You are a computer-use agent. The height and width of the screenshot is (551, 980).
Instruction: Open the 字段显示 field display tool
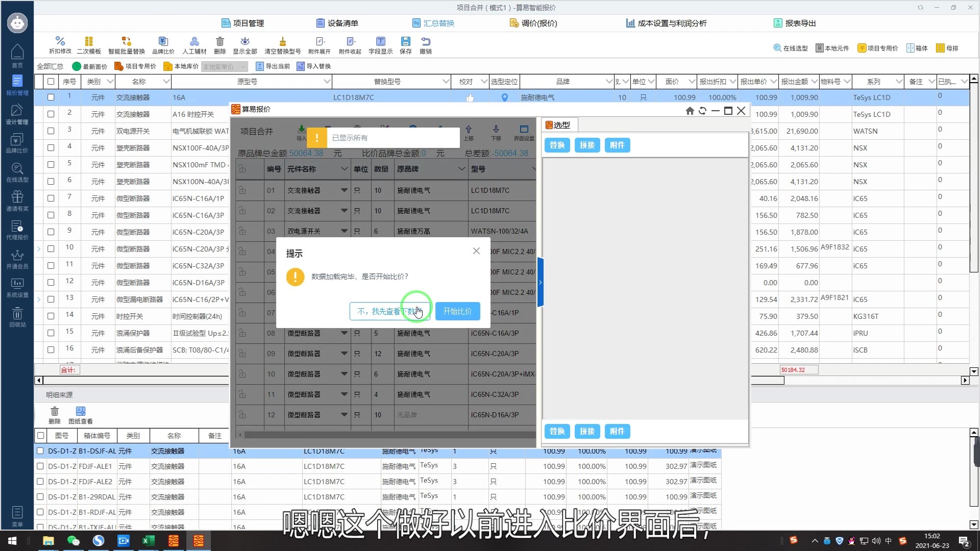click(381, 45)
